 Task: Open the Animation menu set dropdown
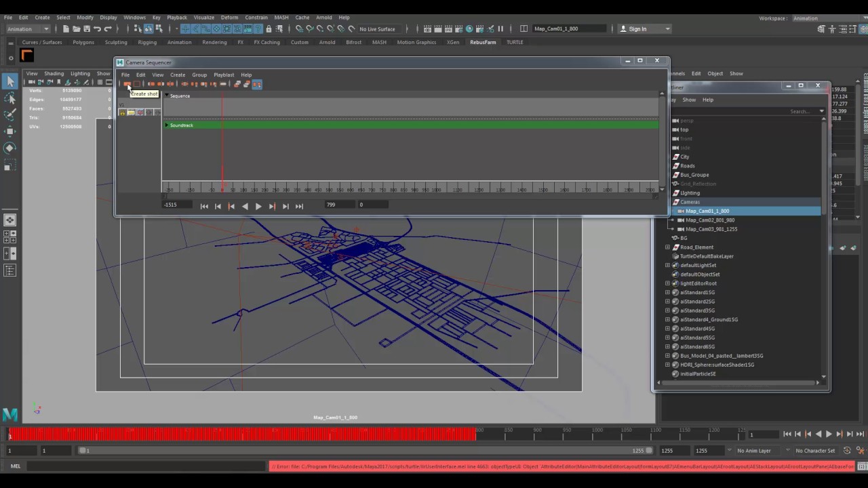pyautogui.click(x=28, y=28)
